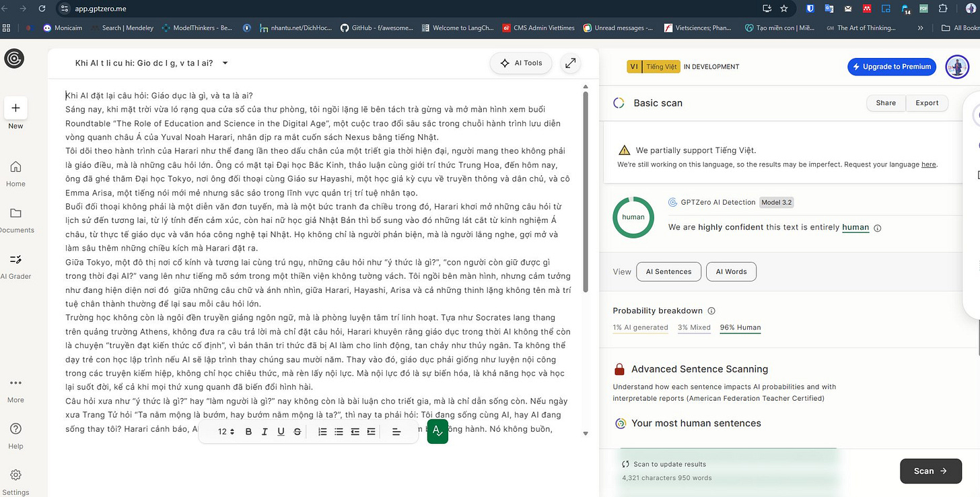Show Probability breakdown info icon

(711, 310)
